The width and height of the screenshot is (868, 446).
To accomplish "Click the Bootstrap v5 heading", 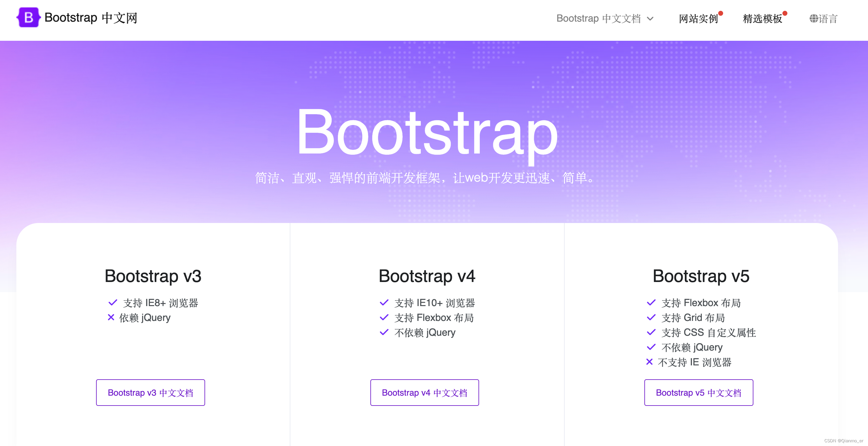I will (701, 276).
